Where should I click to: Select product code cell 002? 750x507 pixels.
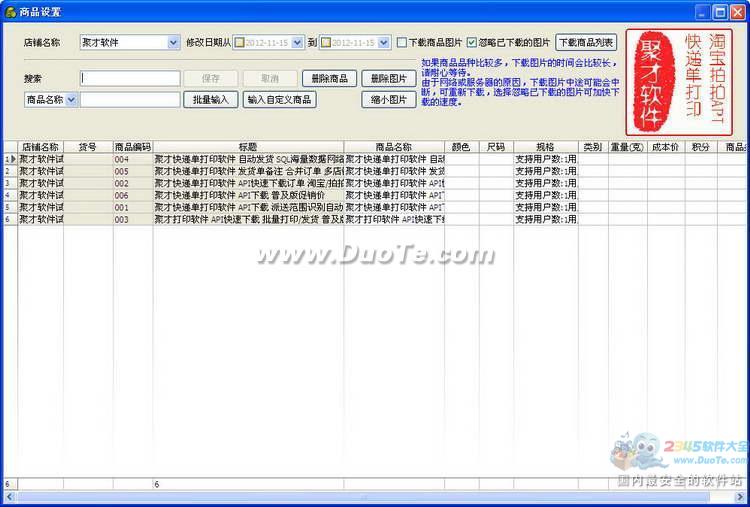[x=133, y=183]
